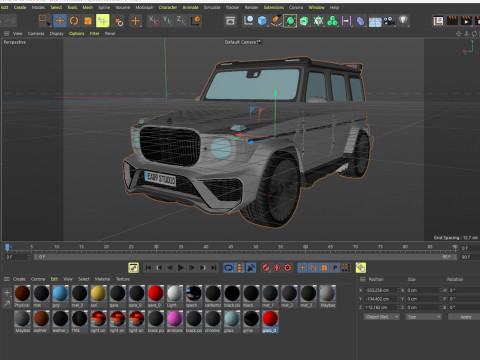Toggle timeline loop playback mode
The height and width of the screenshot is (360, 480).
tap(228, 268)
